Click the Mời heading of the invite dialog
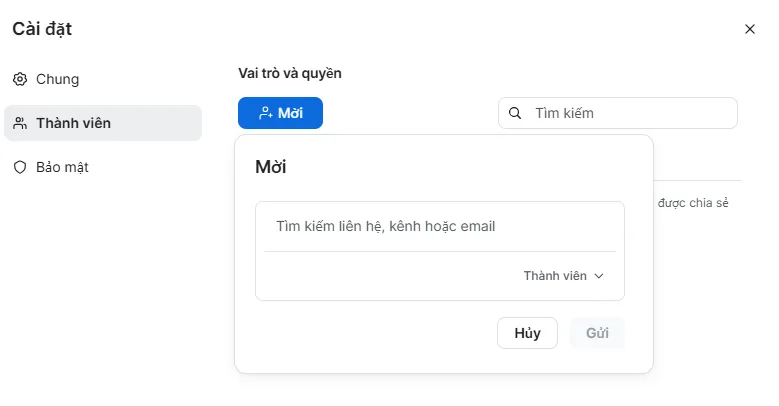779x406 pixels. [x=271, y=167]
